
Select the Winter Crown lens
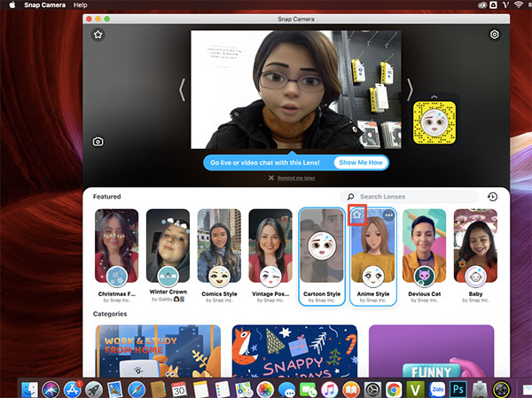[168, 246]
